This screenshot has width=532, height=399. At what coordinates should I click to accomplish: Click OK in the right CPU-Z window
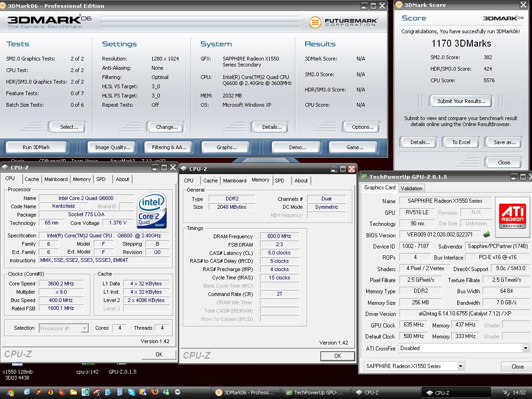click(x=338, y=356)
